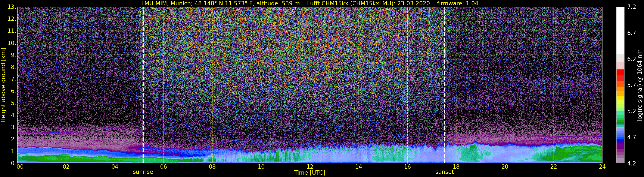Screen dimensions: 644x177
Task: Click the '12.' height tick label
Action: point(12,19)
